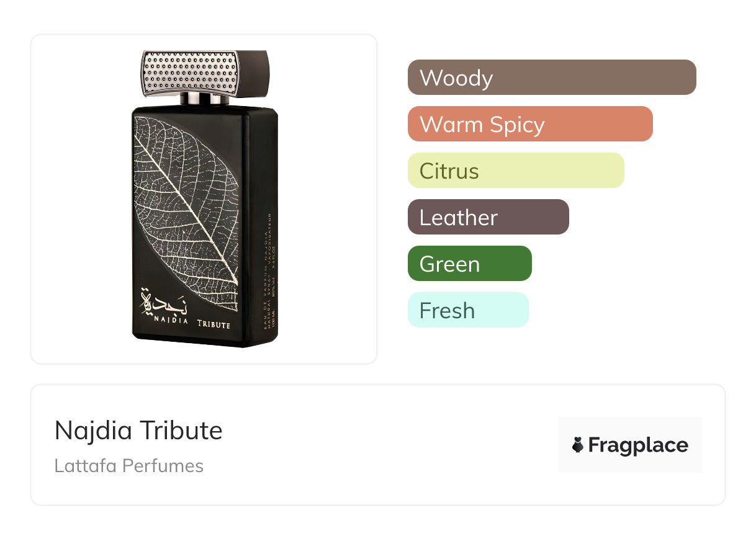Click the TRIBUTE text on the bottle
756x536 pixels.
coord(214,324)
